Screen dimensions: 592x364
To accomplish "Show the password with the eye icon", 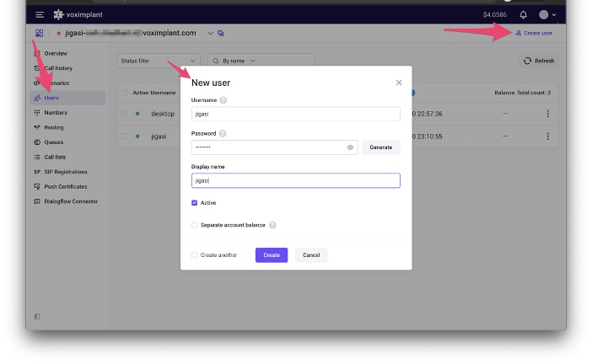I will tap(350, 147).
